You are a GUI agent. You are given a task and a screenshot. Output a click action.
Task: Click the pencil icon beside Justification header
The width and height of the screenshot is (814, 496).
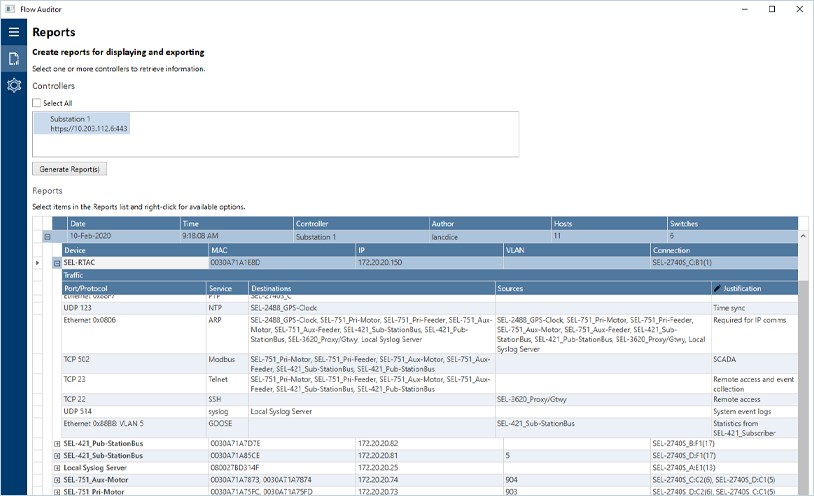[x=717, y=288]
